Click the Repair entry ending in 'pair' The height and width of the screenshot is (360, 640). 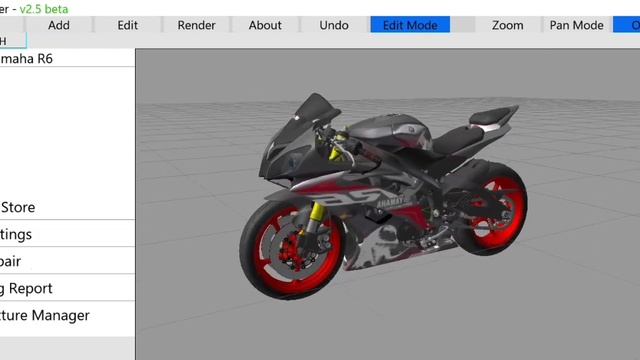click(67, 261)
